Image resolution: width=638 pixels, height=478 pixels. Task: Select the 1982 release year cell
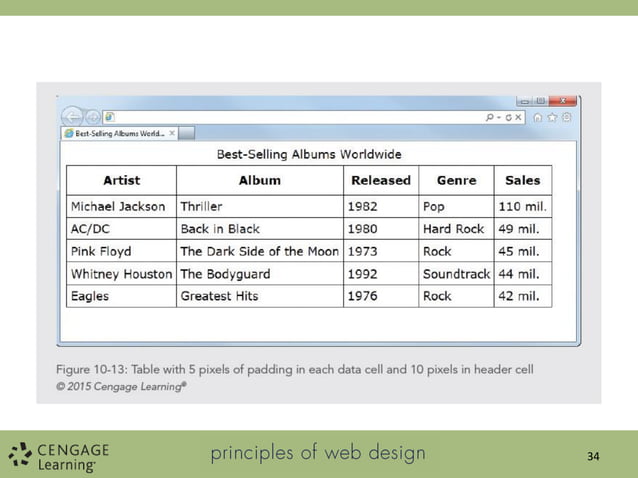point(381,207)
